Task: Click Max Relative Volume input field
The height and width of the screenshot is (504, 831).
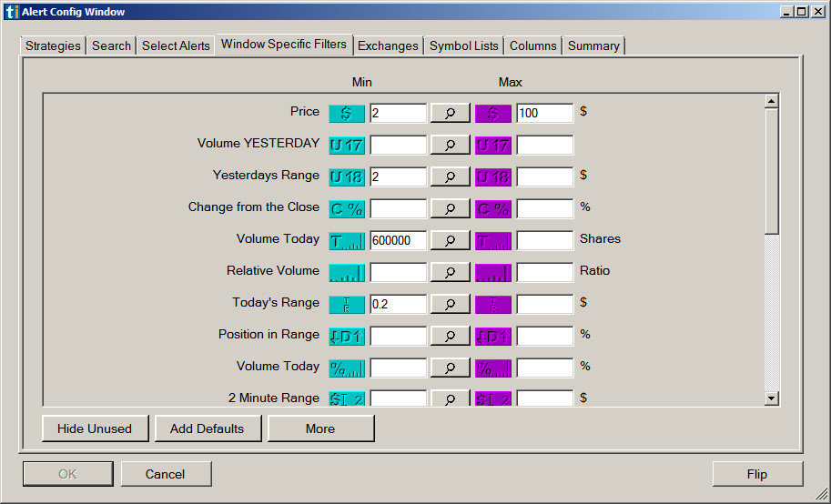Action: click(545, 272)
